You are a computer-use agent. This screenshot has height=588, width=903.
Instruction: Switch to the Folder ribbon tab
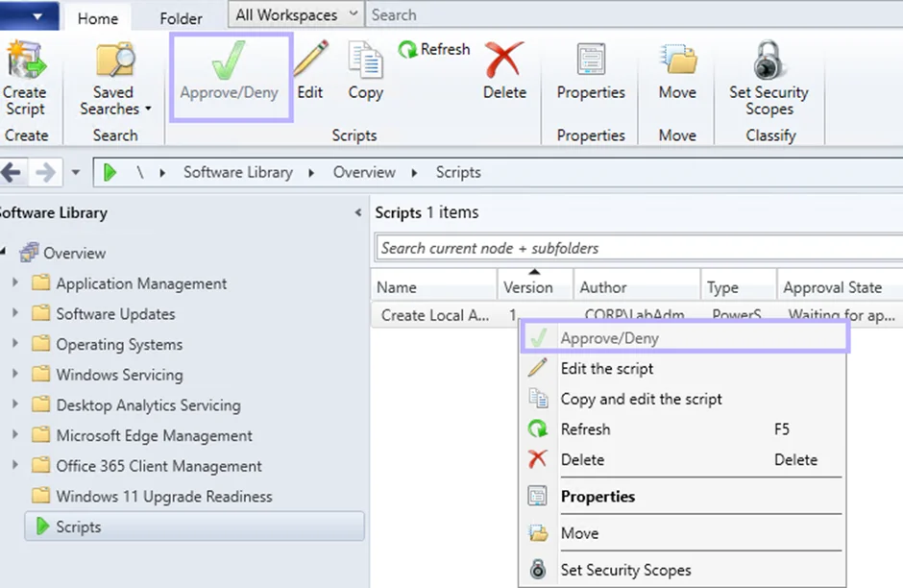pyautogui.click(x=181, y=18)
